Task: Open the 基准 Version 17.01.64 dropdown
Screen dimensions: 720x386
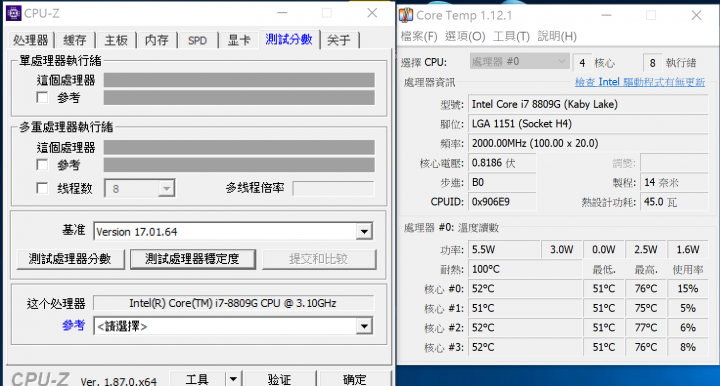Action: [x=233, y=231]
